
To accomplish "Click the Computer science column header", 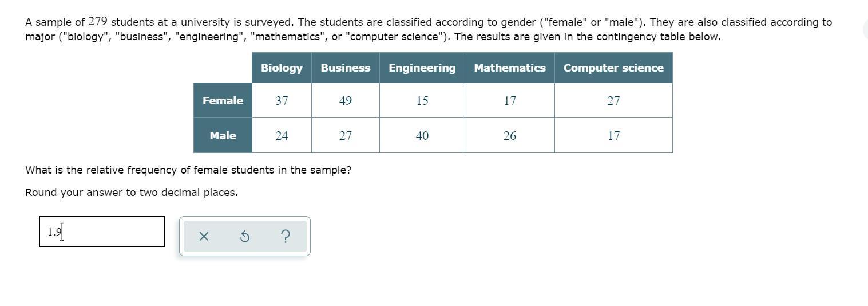I will pyautogui.click(x=613, y=68).
